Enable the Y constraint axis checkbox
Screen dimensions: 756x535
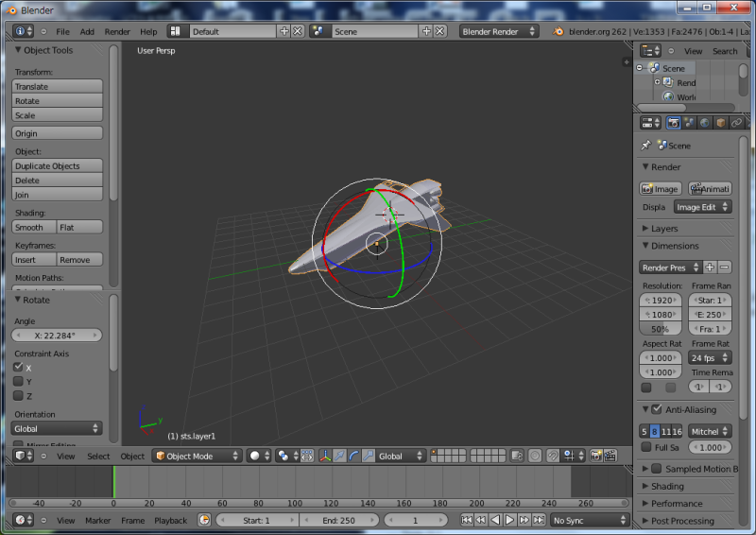coord(18,381)
